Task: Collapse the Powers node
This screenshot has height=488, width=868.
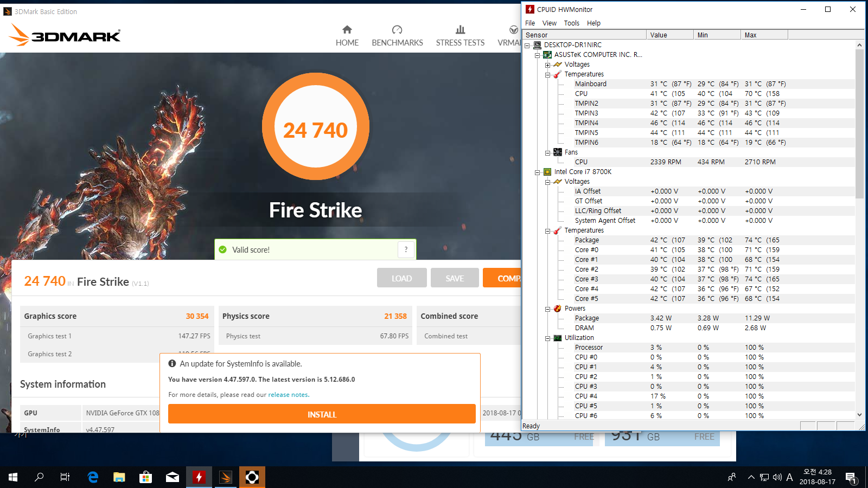Action: pos(548,309)
